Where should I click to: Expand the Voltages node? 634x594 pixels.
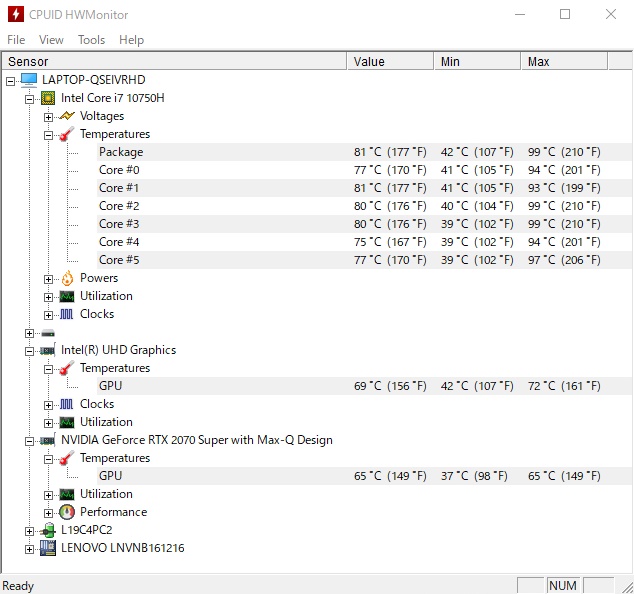click(49, 117)
